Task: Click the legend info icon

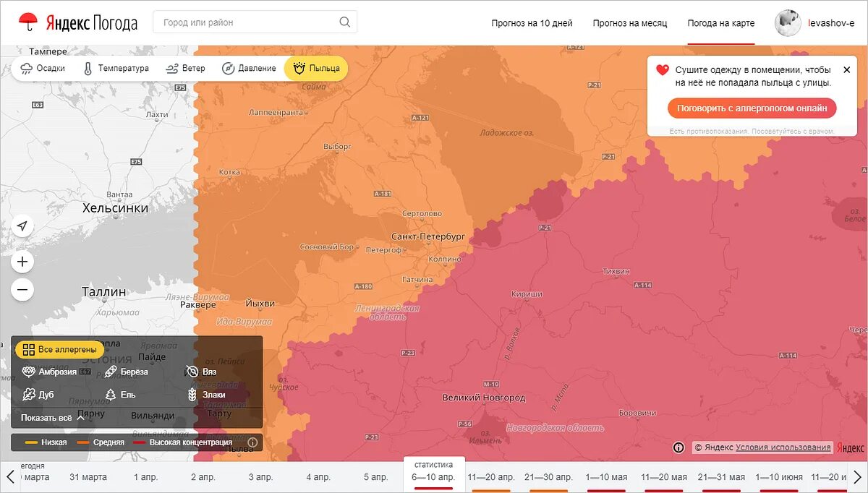Action: pos(252,442)
